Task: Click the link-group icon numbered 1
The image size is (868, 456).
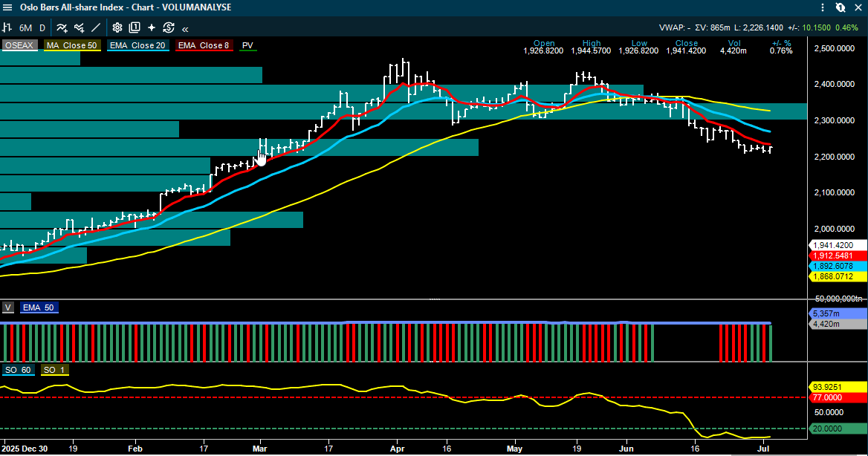Action: pos(841,7)
